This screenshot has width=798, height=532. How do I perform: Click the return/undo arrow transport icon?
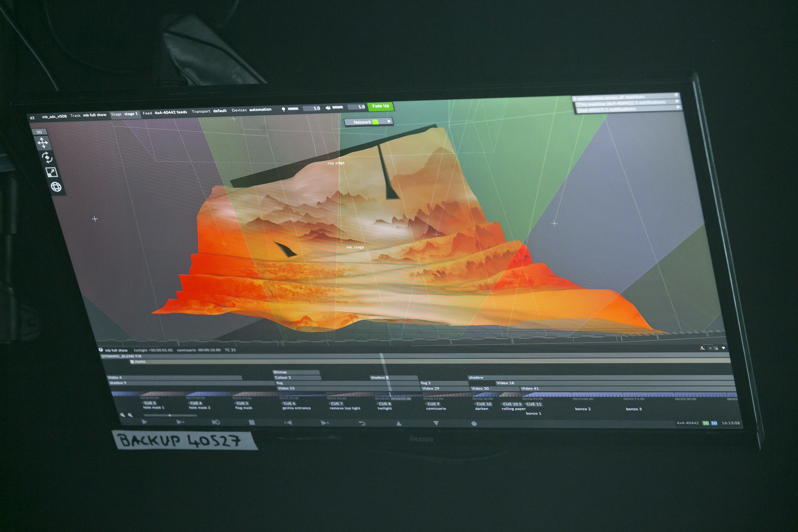tap(362, 423)
